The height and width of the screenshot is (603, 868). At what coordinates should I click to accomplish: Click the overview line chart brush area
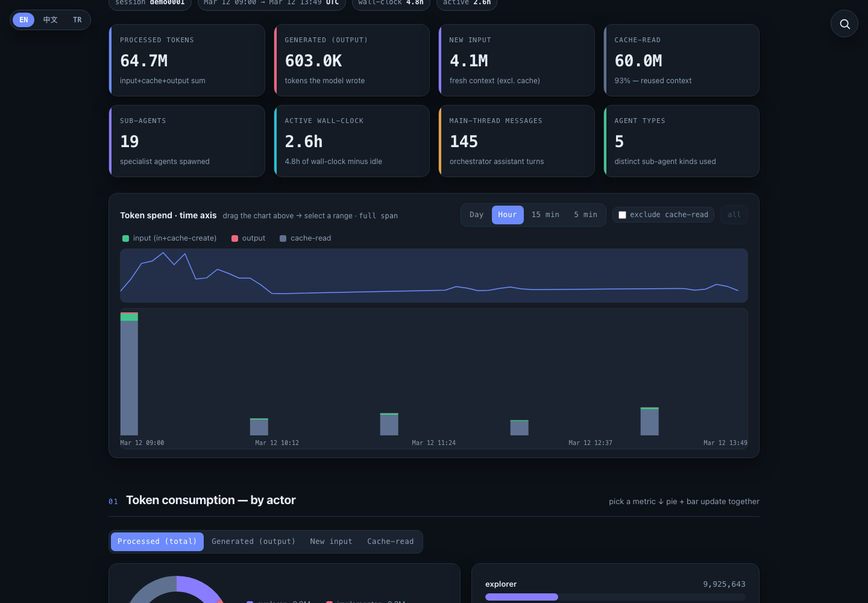click(x=434, y=276)
